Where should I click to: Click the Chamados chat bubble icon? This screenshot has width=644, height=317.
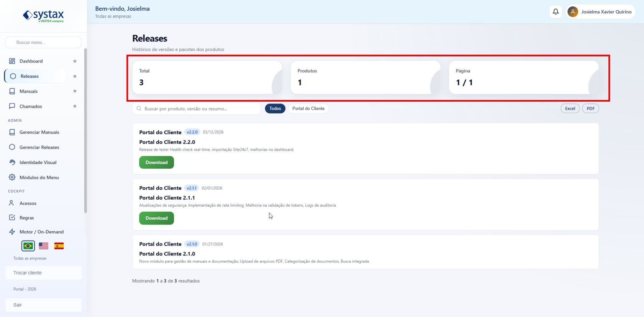pos(12,106)
